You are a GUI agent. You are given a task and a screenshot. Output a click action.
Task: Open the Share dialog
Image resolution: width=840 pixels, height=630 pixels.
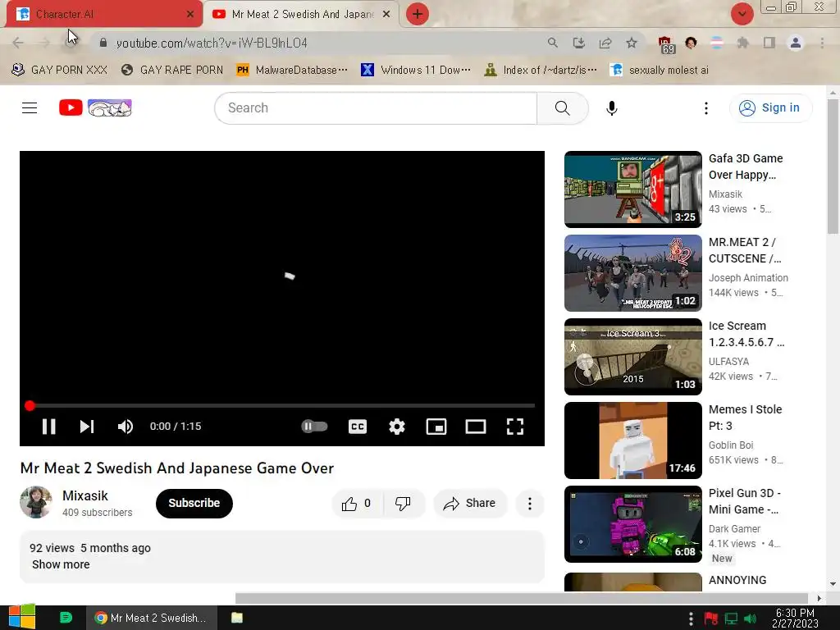point(470,503)
